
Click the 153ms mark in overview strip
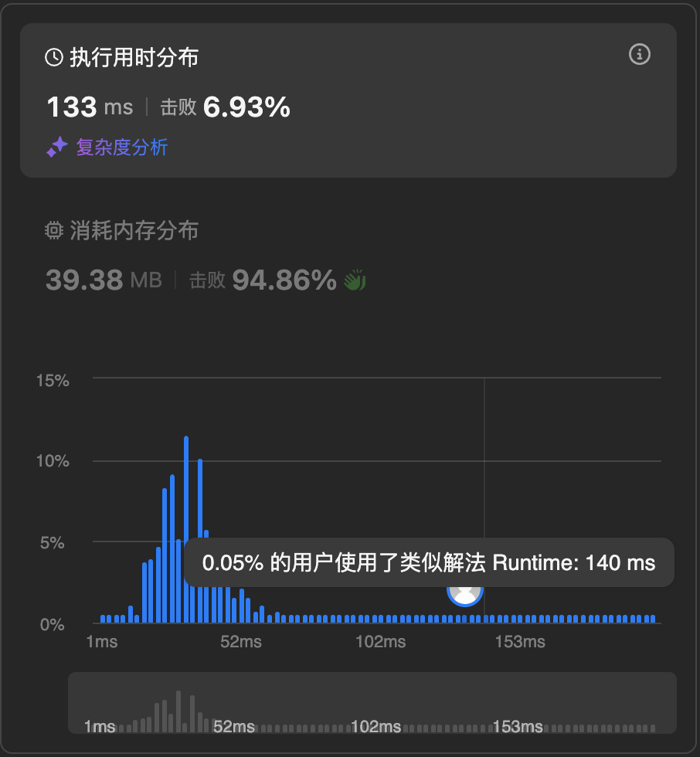[x=518, y=727]
